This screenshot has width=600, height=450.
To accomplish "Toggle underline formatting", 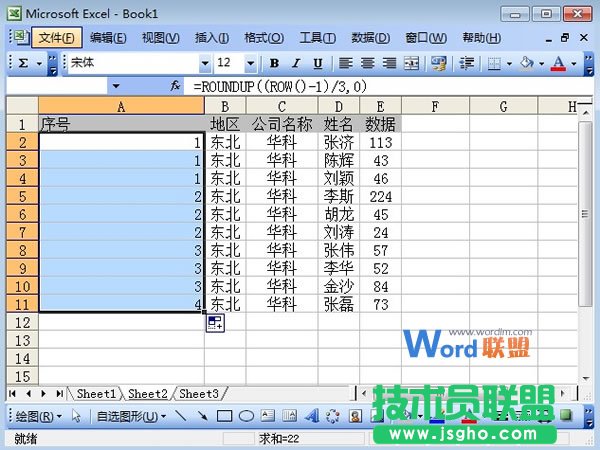I will pyautogui.click(x=315, y=63).
